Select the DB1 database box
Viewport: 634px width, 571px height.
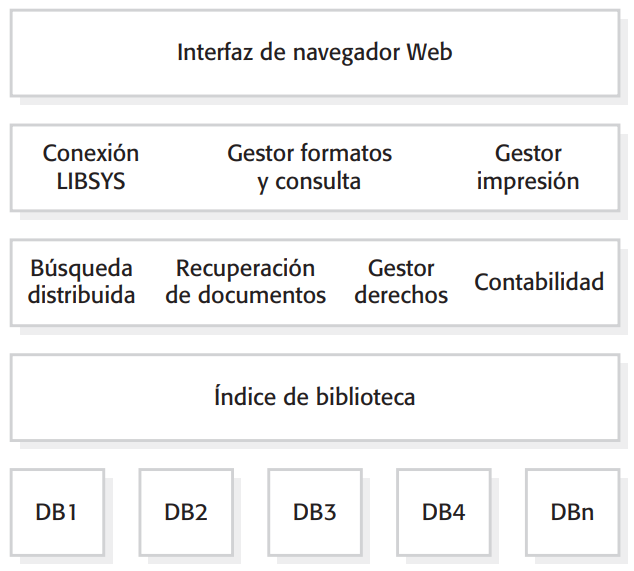(57, 512)
